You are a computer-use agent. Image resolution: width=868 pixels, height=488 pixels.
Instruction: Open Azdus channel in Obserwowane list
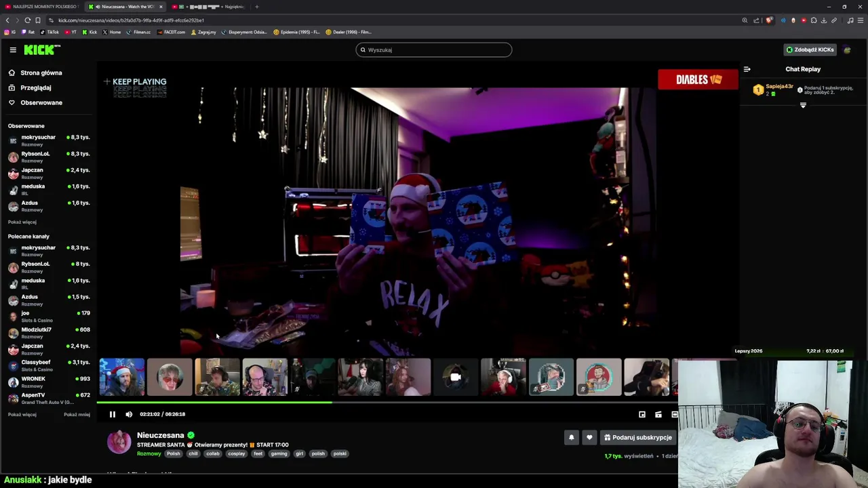[49, 206]
